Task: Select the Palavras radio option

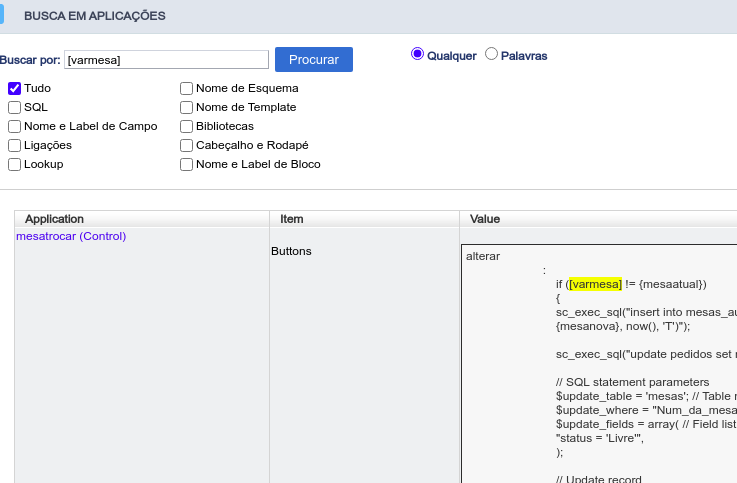Action: [x=491, y=54]
